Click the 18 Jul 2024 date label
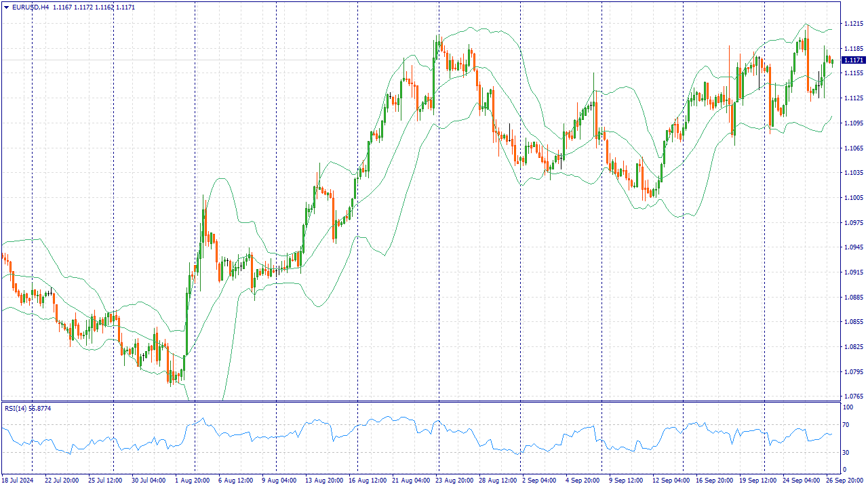Image resolution: width=868 pixels, height=488 pixels. click(18, 481)
